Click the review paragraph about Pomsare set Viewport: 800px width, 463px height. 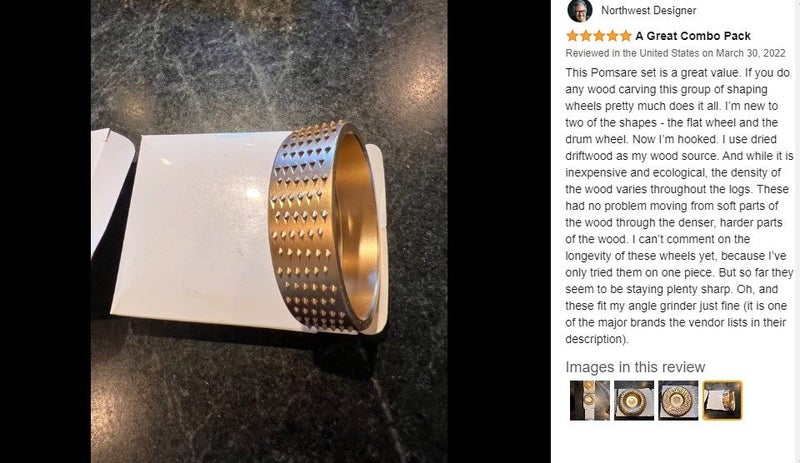[x=679, y=206]
